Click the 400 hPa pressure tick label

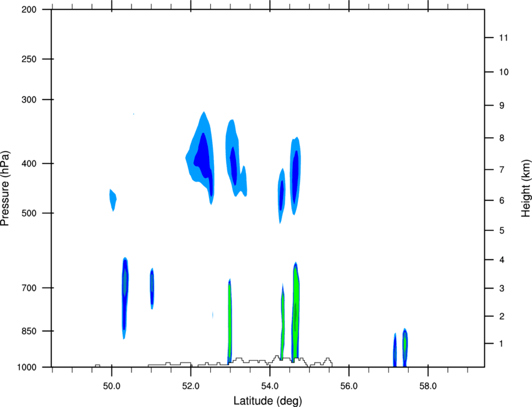tap(29, 163)
